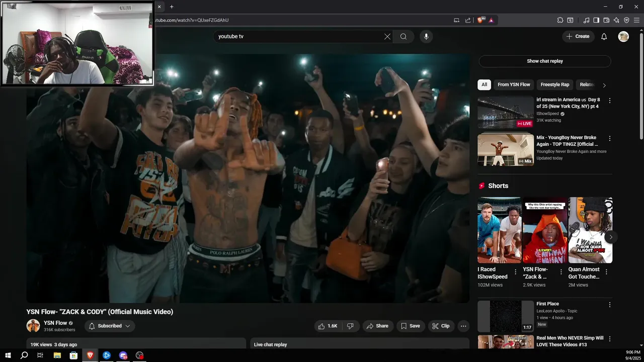This screenshot has width=644, height=362.
Task: Open options for irl stream in America video
Action: tap(610, 101)
